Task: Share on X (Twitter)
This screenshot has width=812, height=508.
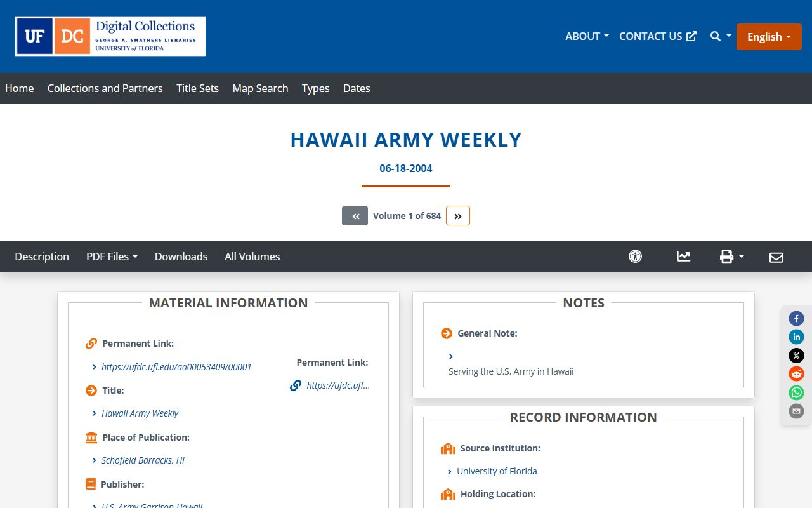Action: (x=796, y=356)
